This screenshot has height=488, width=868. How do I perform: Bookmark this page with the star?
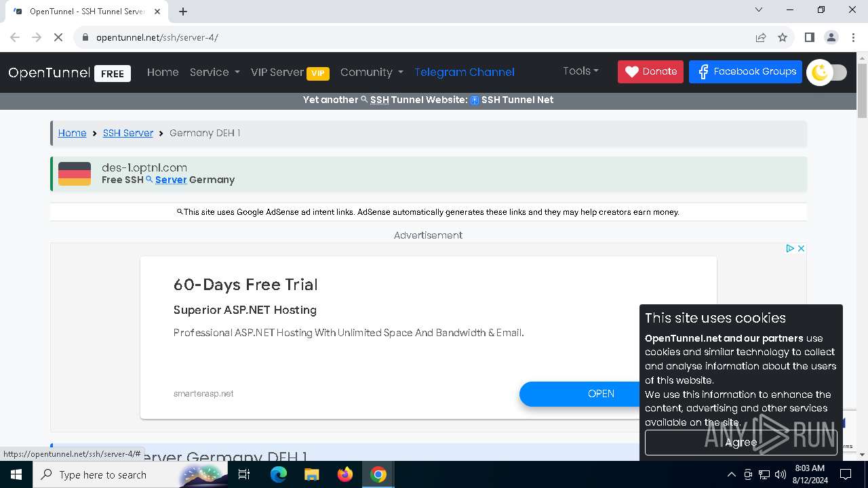[x=783, y=37]
